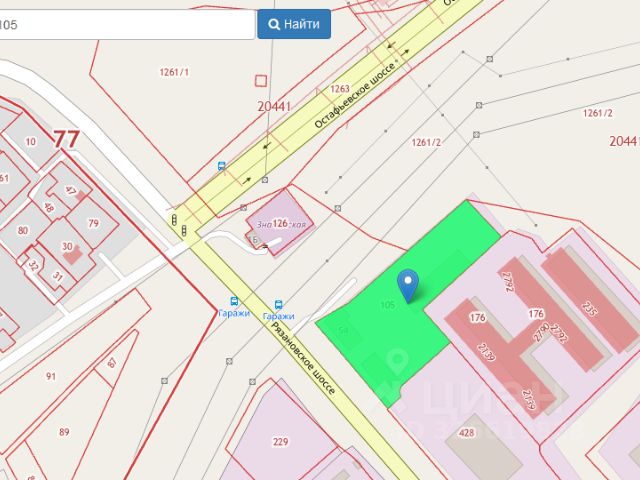
Task: Click the Найти search button
Action: click(294, 24)
